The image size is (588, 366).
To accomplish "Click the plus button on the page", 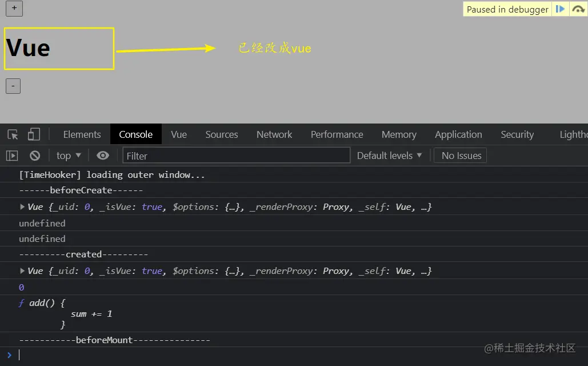I will (x=14, y=8).
